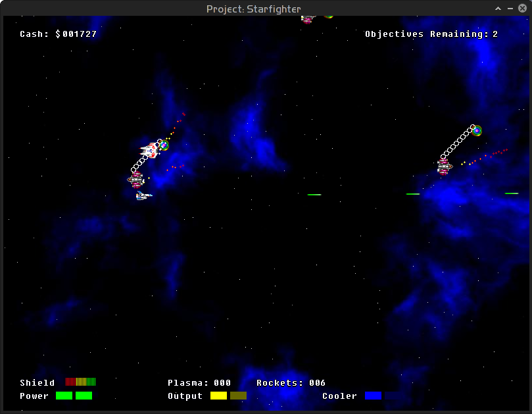Image resolution: width=532 pixels, height=414 pixels.
Task: Click the large white and red fighter ship
Action: pyautogui.click(x=150, y=151)
